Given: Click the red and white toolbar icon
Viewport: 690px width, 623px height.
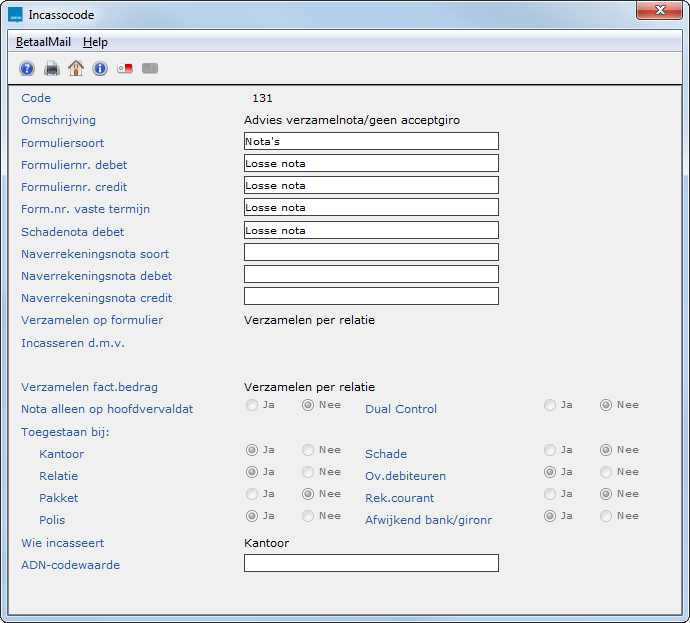Looking at the screenshot, I should [125, 69].
